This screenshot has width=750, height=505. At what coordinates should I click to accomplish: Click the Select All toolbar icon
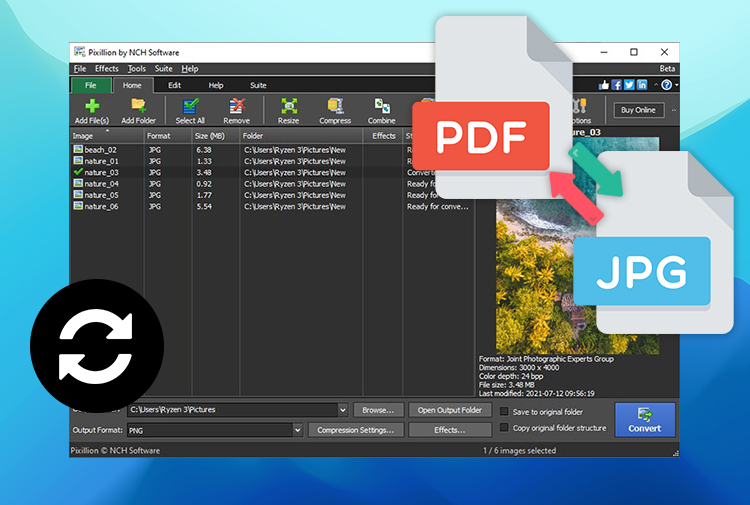pyautogui.click(x=190, y=111)
